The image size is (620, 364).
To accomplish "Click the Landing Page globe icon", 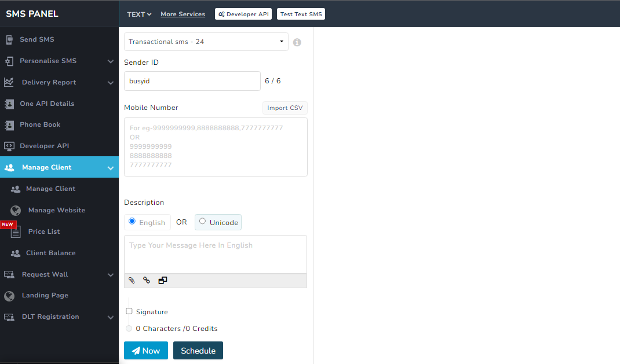I will coord(9,296).
